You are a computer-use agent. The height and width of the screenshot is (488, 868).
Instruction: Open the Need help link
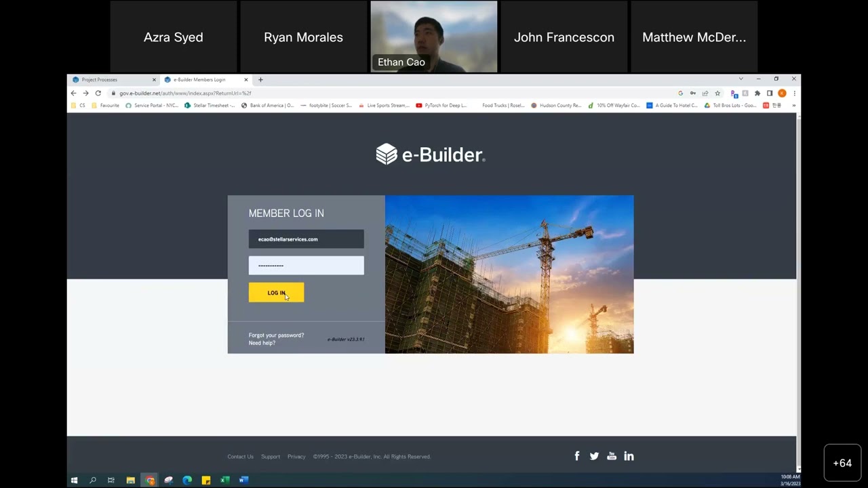[x=262, y=343]
